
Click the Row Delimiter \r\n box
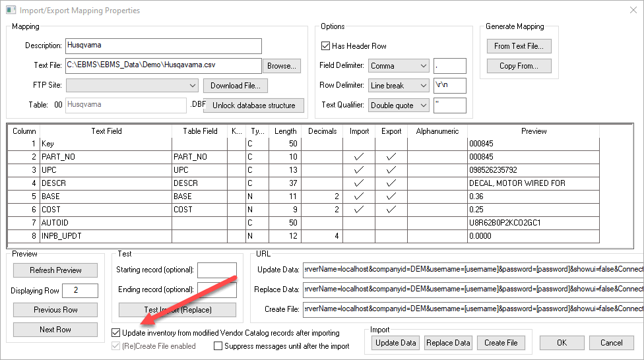click(450, 85)
